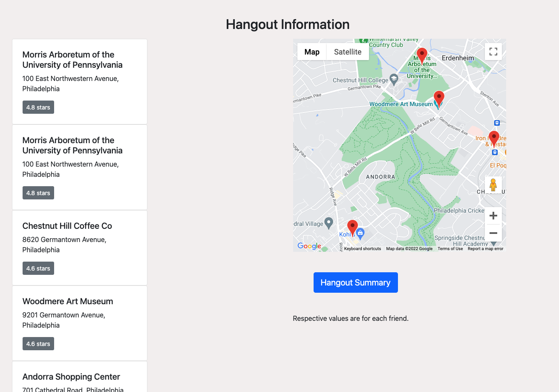Click the Chestnut Hill College map label
Image resolution: width=559 pixels, height=392 pixels.
(x=360, y=80)
